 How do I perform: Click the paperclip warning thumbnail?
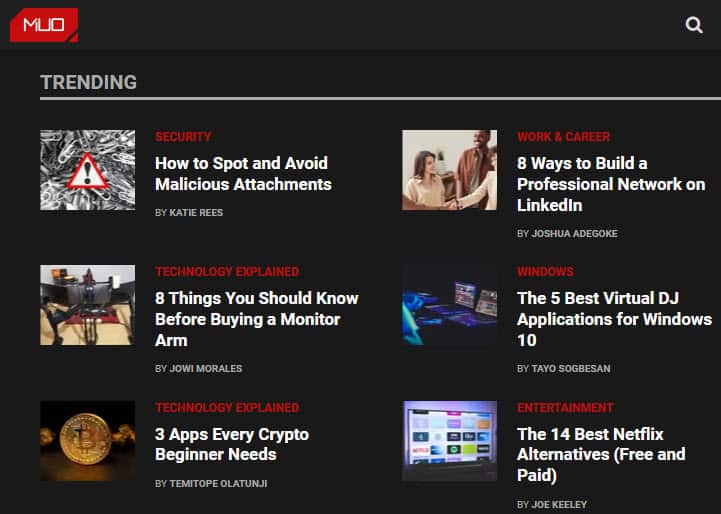88,170
